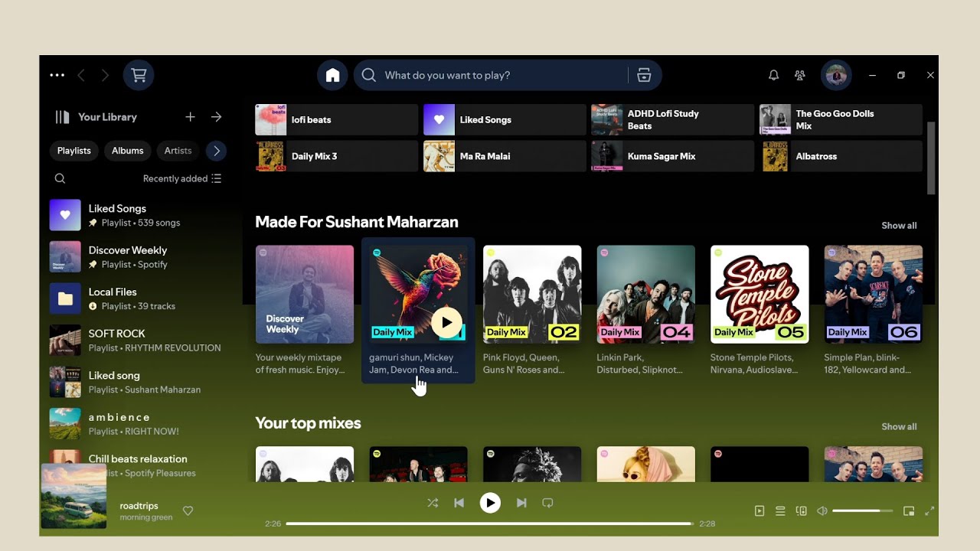Viewport: 980px width, 551px height.
Task: Open Daily Mix 3 tile
Action: 337,156
